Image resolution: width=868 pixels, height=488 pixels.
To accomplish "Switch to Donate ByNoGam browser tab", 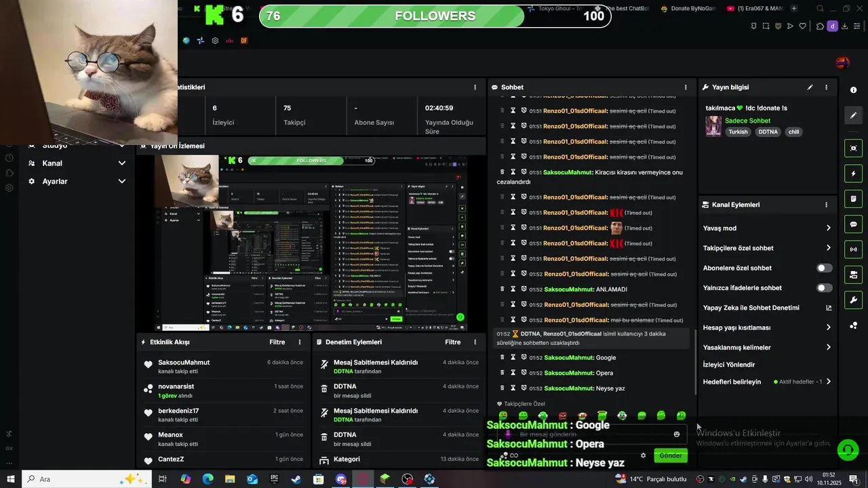I will [x=688, y=9].
